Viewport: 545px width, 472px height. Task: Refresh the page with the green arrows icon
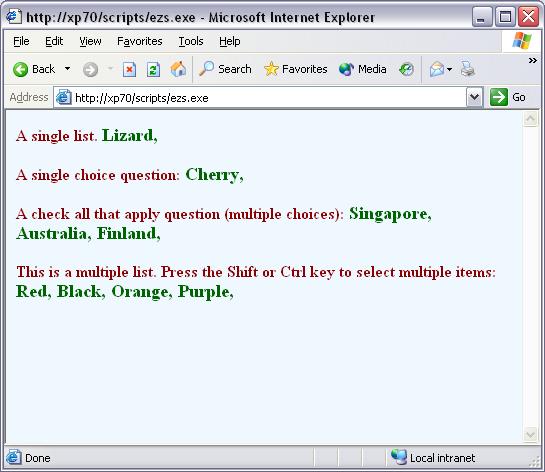pos(153,70)
